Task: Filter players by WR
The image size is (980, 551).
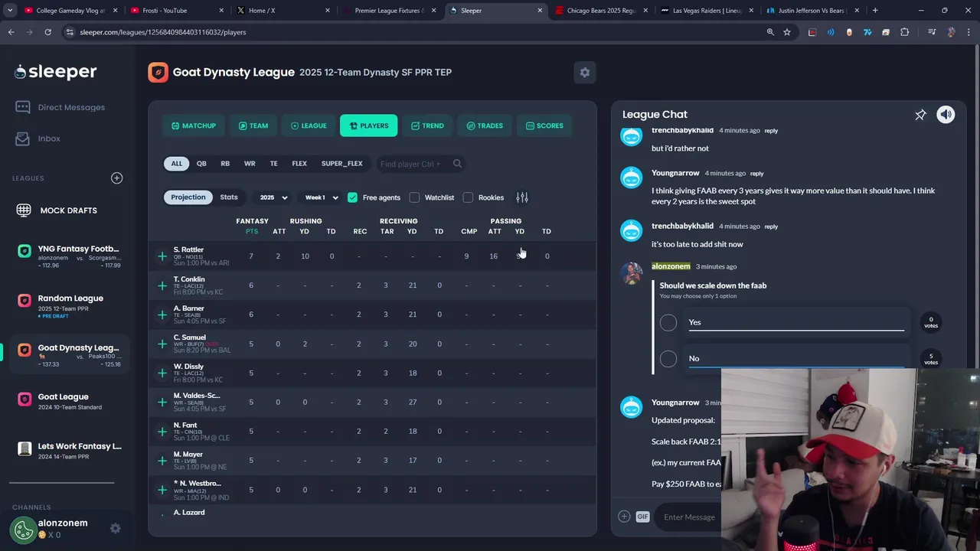Action: click(250, 164)
